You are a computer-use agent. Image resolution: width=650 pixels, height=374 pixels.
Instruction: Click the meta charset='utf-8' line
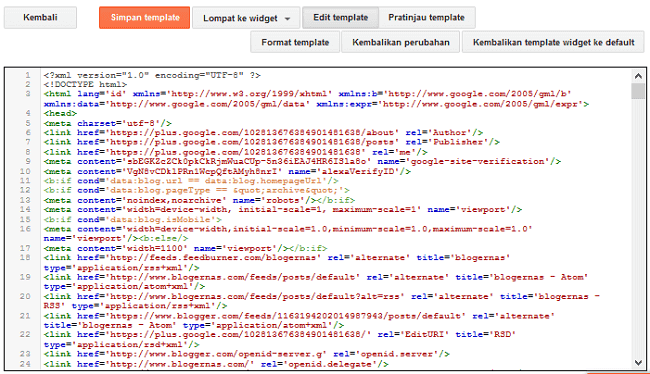coord(107,123)
